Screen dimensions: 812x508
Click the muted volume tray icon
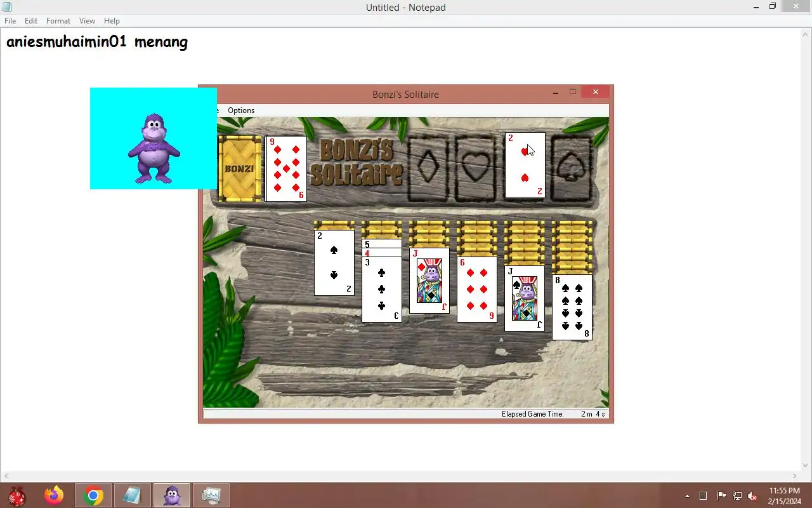(x=752, y=496)
